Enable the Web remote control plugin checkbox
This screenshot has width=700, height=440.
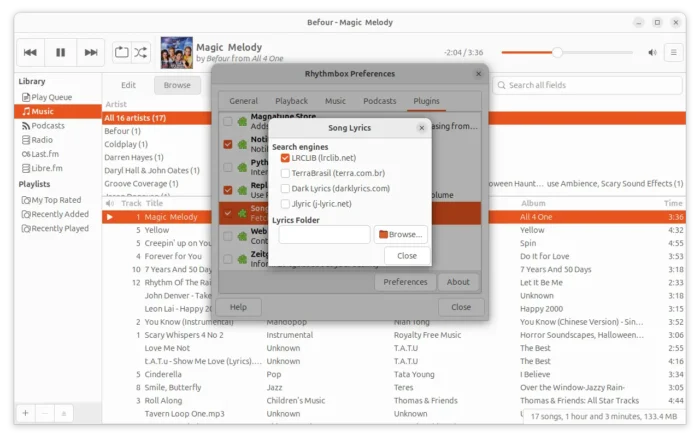point(228,236)
